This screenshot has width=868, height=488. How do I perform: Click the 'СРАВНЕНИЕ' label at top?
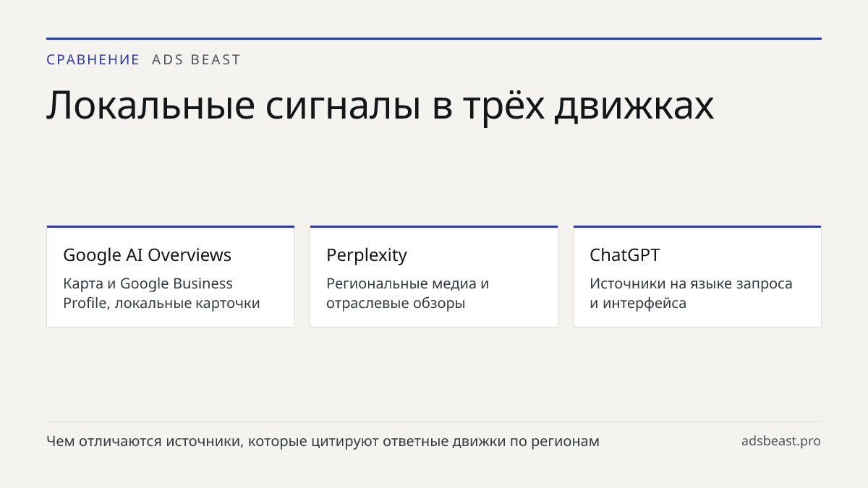[x=93, y=60]
